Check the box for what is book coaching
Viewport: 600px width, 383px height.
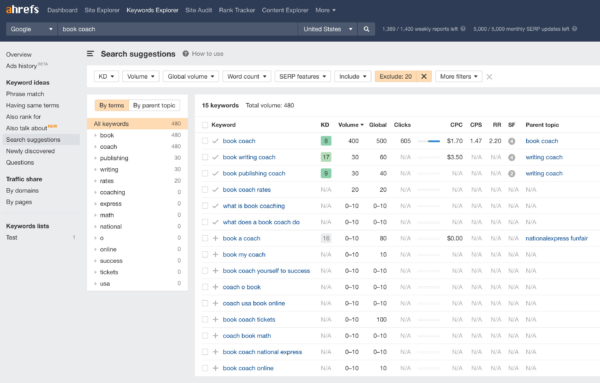(205, 206)
